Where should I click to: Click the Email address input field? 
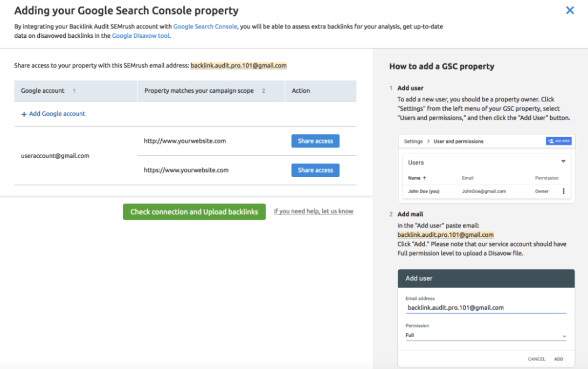pos(485,307)
